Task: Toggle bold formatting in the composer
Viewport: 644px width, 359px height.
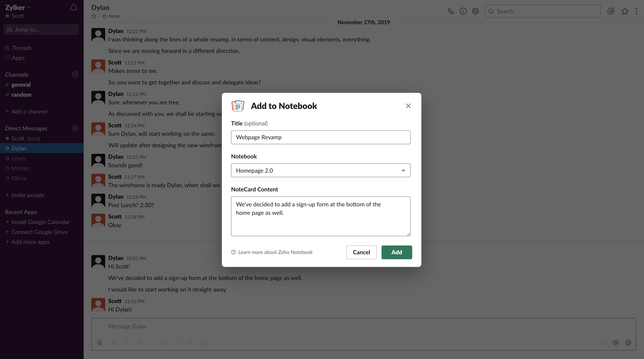Action: [114, 343]
